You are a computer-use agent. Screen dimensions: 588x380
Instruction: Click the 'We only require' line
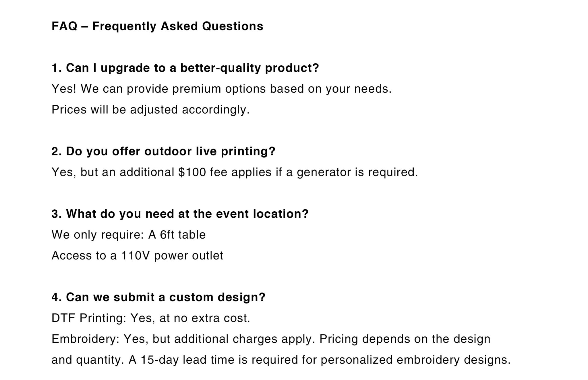click(x=98, y=235)
